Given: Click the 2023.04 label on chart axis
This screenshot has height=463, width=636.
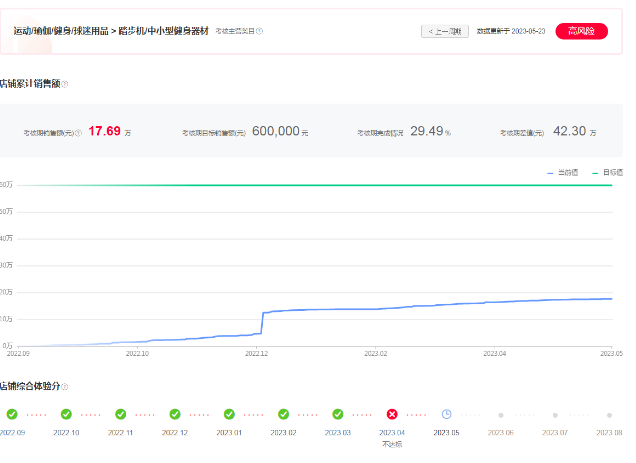Looking at the screenshot, I should click(x=494, y=354).
